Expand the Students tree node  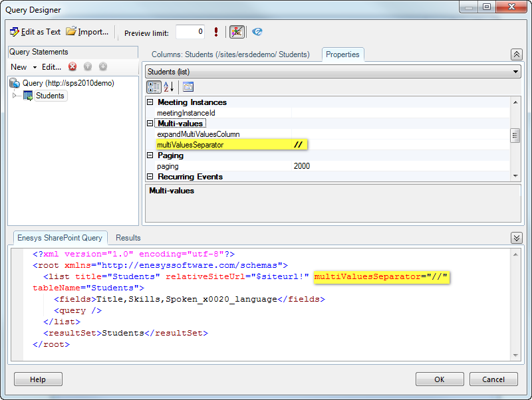coord(15,96)
